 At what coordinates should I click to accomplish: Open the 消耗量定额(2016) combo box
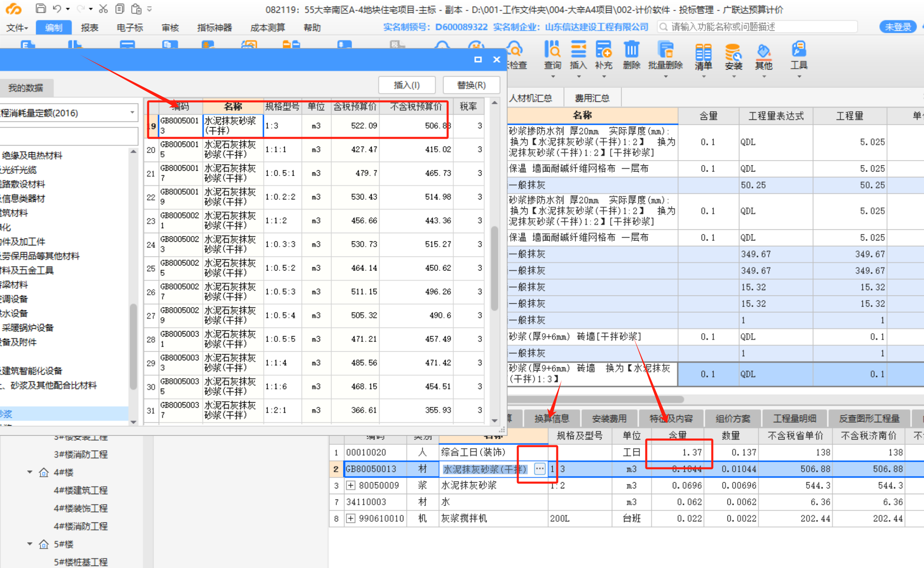68,113
